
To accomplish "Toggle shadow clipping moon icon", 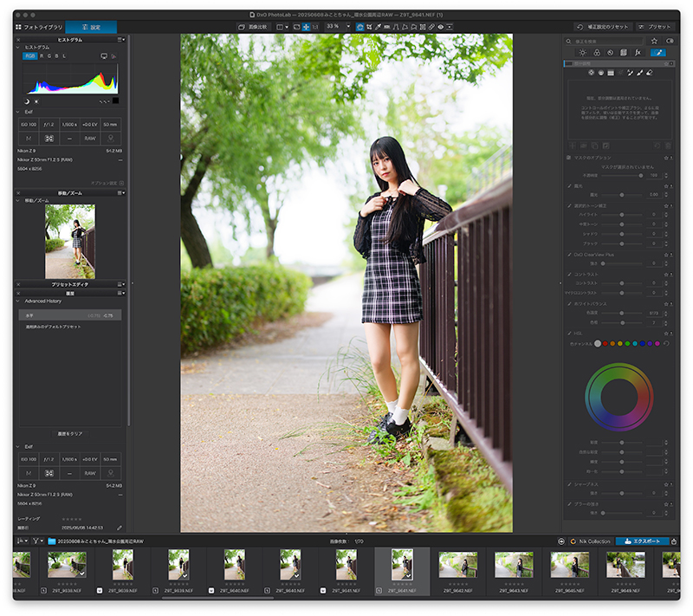I will pos(27,101).
